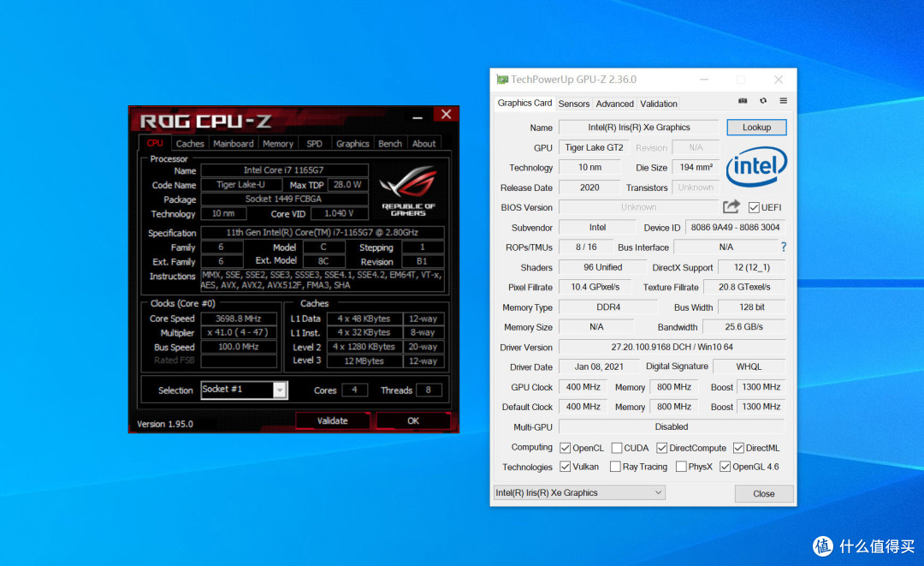
Task: Enable the PhysX checkbox
Action: point(681,467)
